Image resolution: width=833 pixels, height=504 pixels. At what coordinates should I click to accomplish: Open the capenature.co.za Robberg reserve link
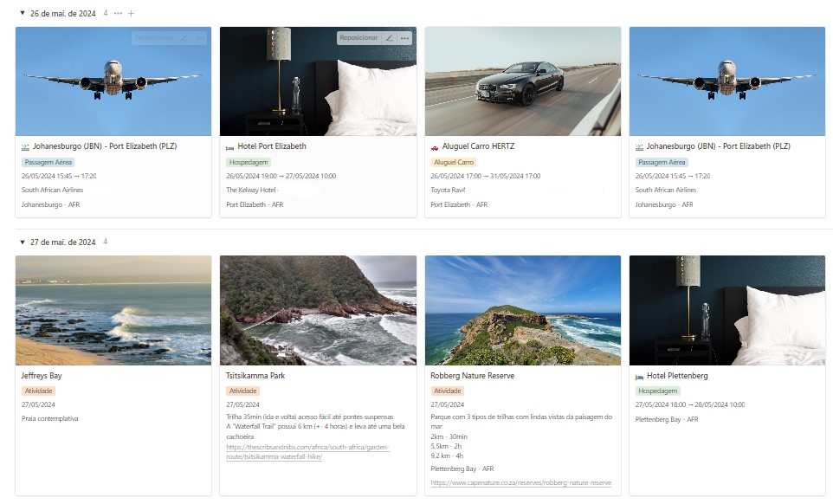520,482
